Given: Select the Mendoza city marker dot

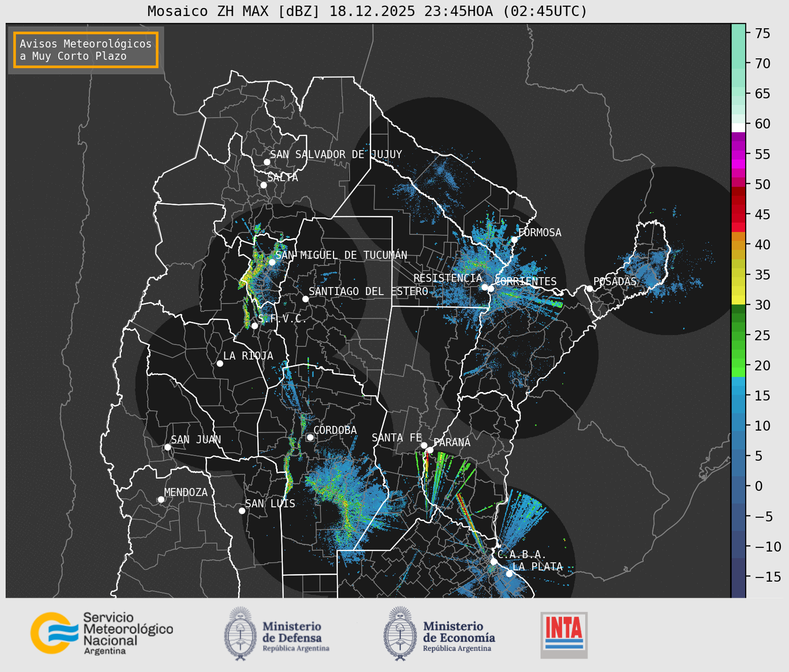Looking at the screenshot, I should click(161, 499).
